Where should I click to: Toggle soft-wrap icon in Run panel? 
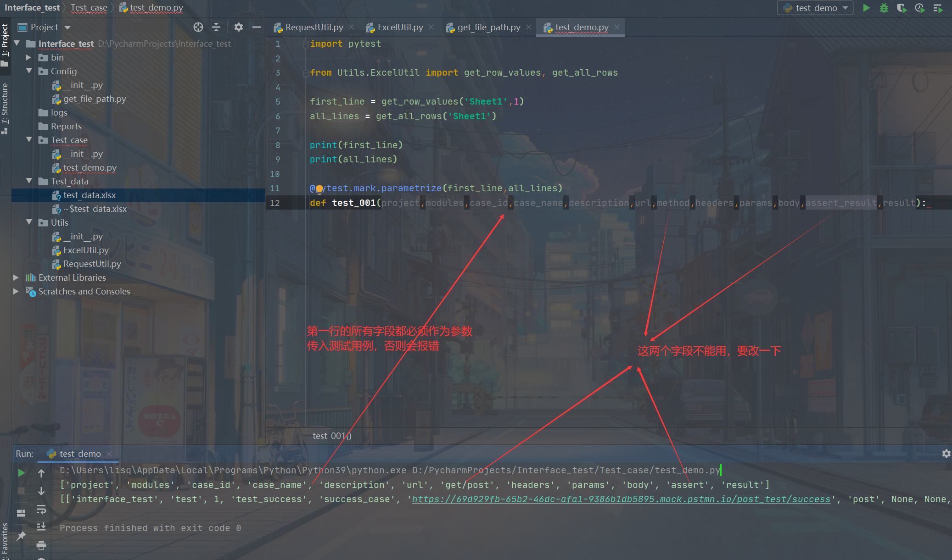point(41,509)
